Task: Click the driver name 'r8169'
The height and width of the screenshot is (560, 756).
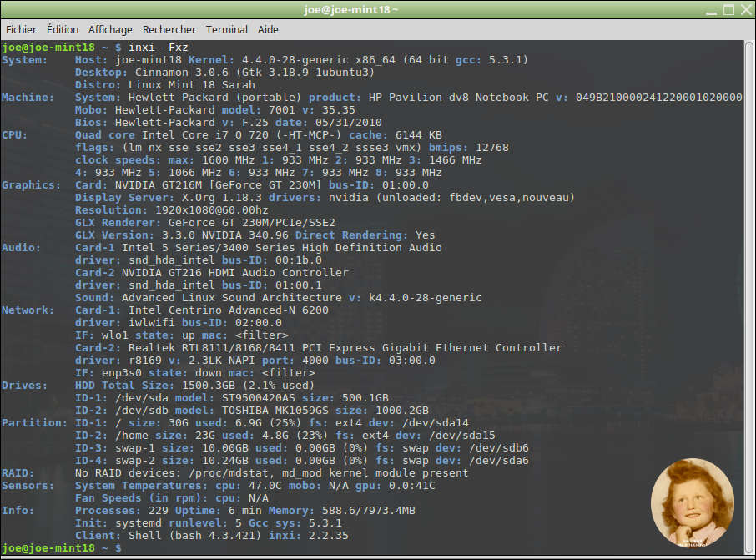Action: pyautogui.click(x=144, y=361)
